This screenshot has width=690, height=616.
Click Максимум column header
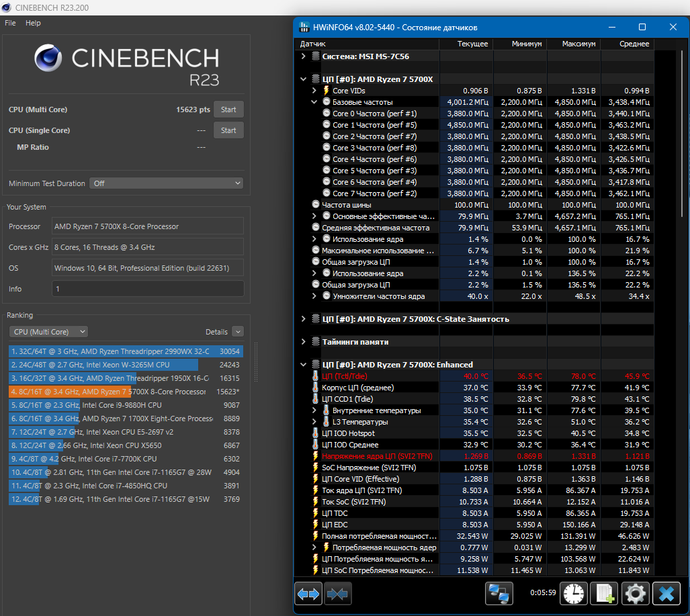(574, 44)
